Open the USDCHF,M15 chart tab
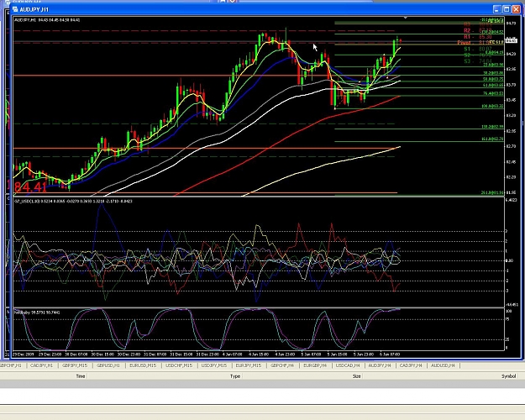The width and height of the screenshot is (525, 420). coord(179,365)
